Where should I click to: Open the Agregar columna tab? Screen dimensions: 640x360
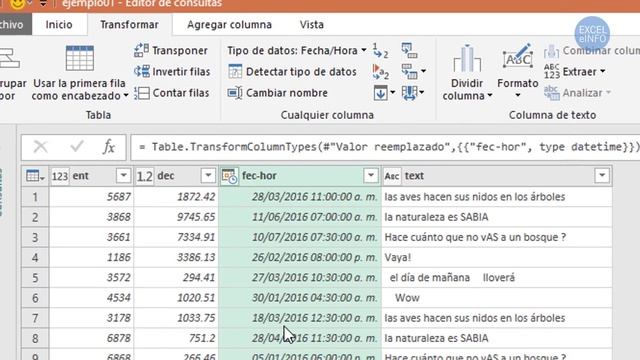coord(229,24)
